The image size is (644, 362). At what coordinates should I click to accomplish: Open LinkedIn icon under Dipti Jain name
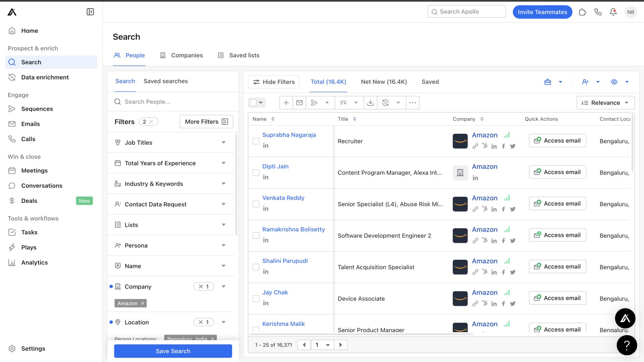(x=266, y=177)
